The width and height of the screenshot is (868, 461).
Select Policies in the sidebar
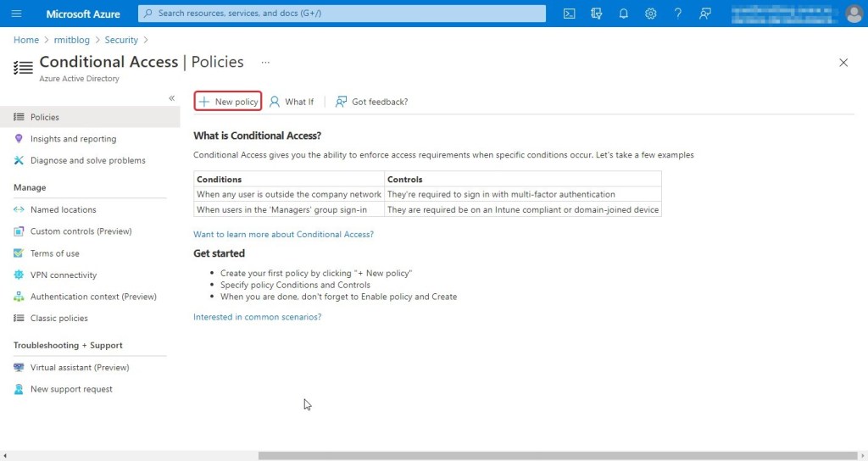coord(90,117)
